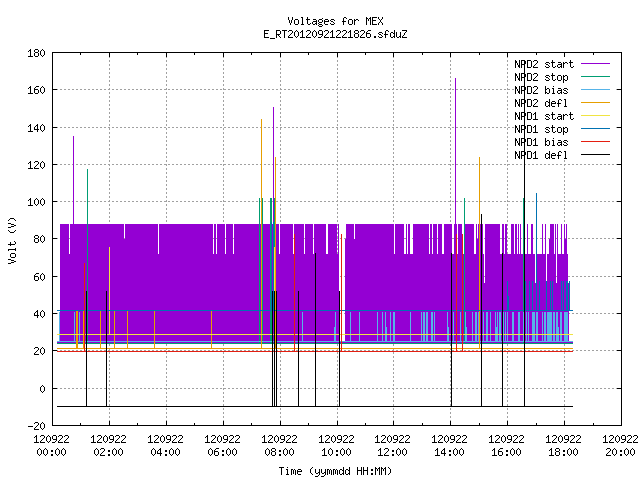This screenshot has height=480, width=640.
Task: Click the tallest purple spike near 14:00
Action: [x=456, y=151]
